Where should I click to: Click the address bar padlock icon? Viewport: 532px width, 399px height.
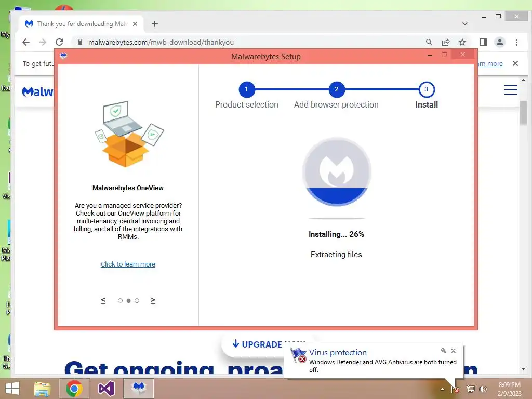click(x=79, y=42)
